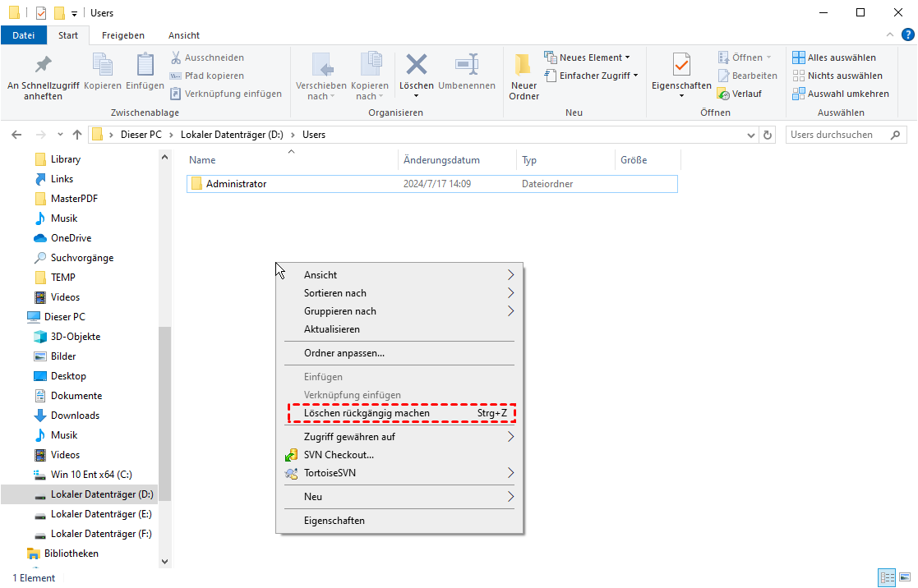Click the Neuer Ordner icon
918x588 pixels.
pyautogui.click(x=524, y=66)
